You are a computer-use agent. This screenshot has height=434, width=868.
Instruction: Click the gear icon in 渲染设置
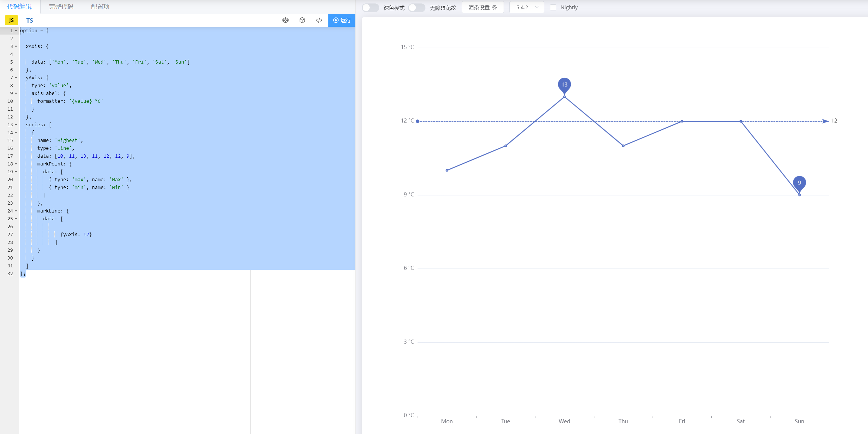click(x=494, y=7)
